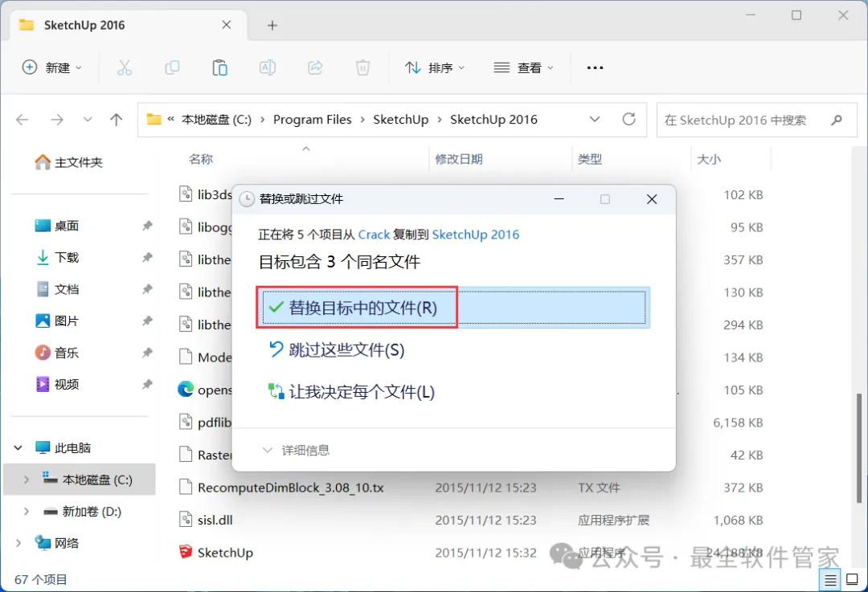The image size is (868, 592).
Task: Select 此电脑 in navigation pane
Action: pyautogui.click(x=63, y=447)
